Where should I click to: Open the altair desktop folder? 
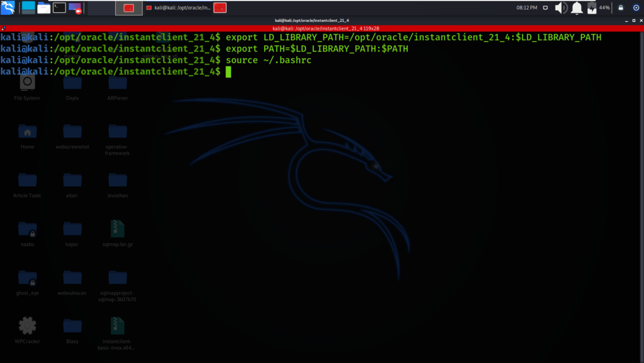click(x=72, y=186)
